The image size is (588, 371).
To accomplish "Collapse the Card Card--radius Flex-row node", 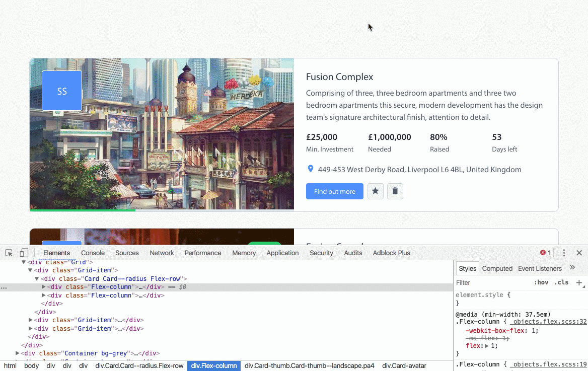I will [37, 279].
